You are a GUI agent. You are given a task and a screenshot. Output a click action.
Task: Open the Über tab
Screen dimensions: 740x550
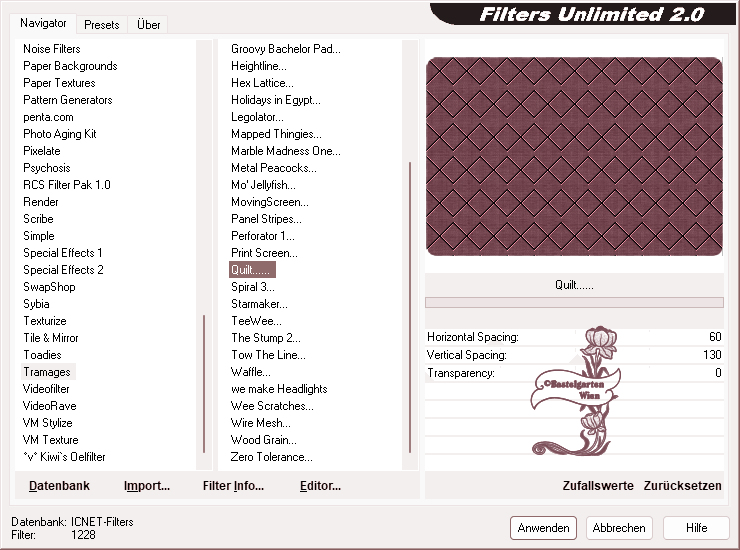[x=148, y=25]
